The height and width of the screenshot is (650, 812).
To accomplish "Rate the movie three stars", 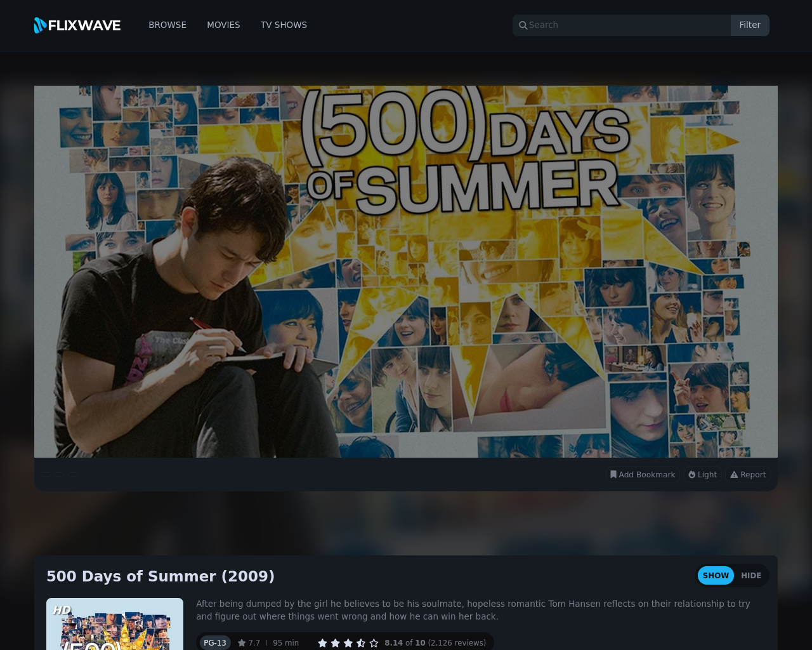I will (348, 643).
